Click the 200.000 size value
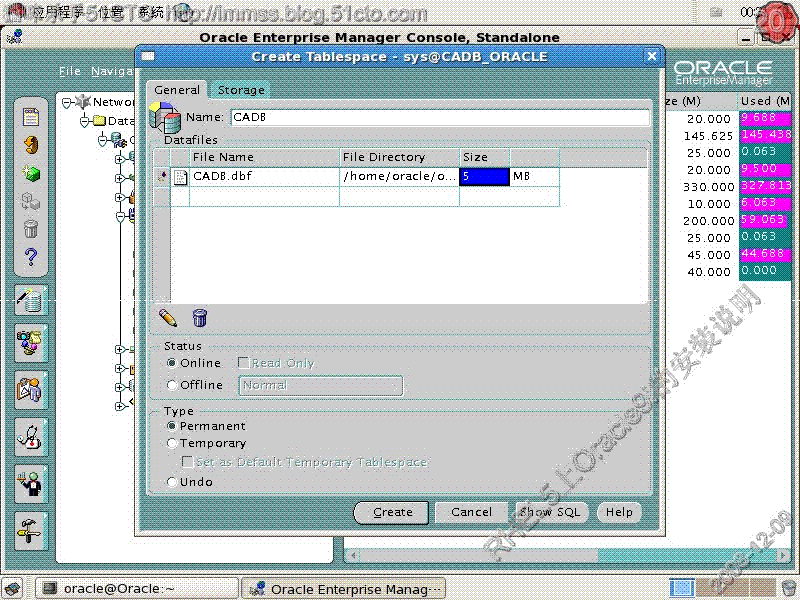Viewport: 800px width, 600px height. [x=708, y=221]
